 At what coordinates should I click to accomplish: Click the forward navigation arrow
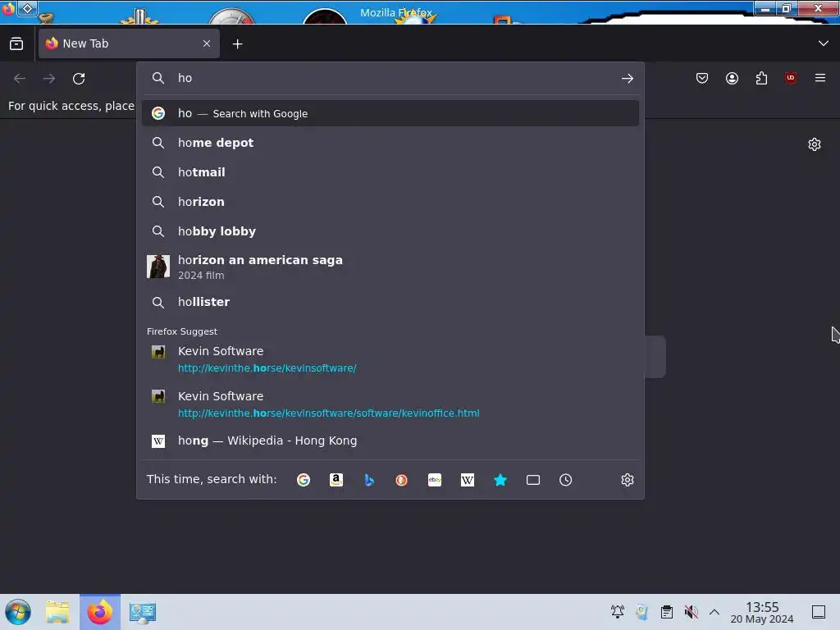(x=49, y=79)
